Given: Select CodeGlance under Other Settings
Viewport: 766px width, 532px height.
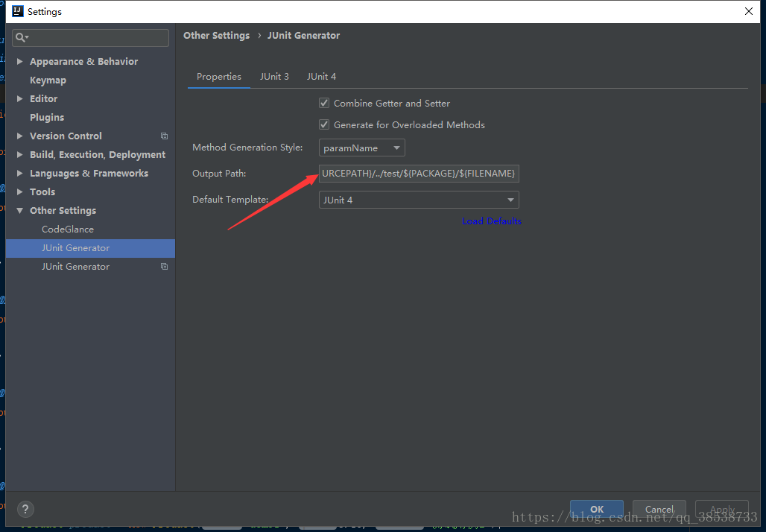Looking at the screenshot, I should 67,229.
